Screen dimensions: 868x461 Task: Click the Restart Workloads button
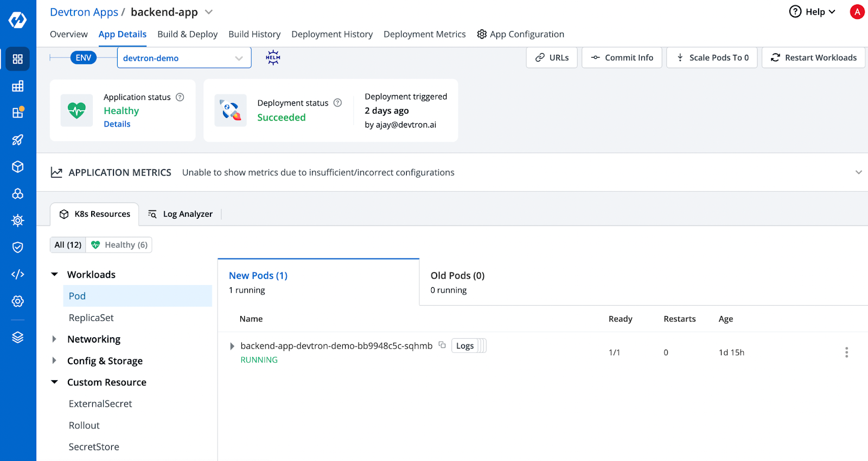click(x=814, y=58)
